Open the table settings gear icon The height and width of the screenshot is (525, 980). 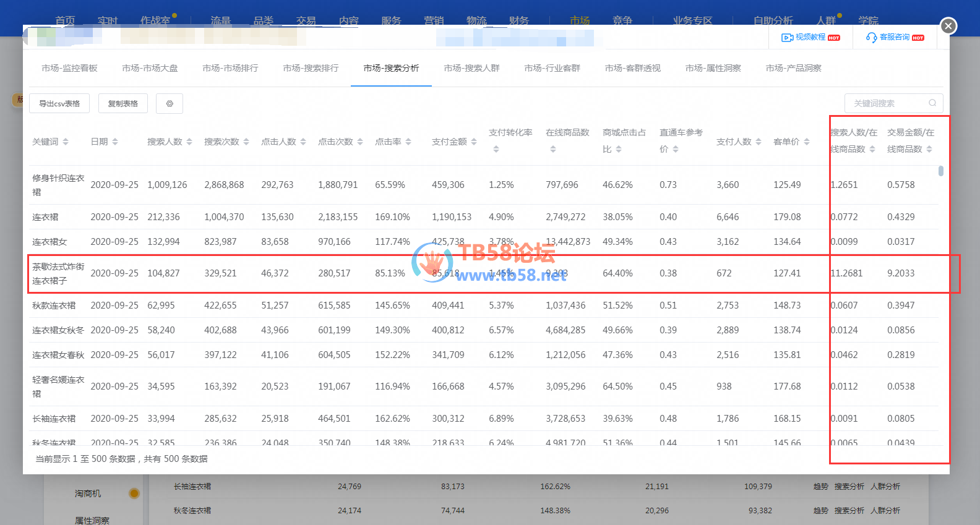click(x=170, y=103)
